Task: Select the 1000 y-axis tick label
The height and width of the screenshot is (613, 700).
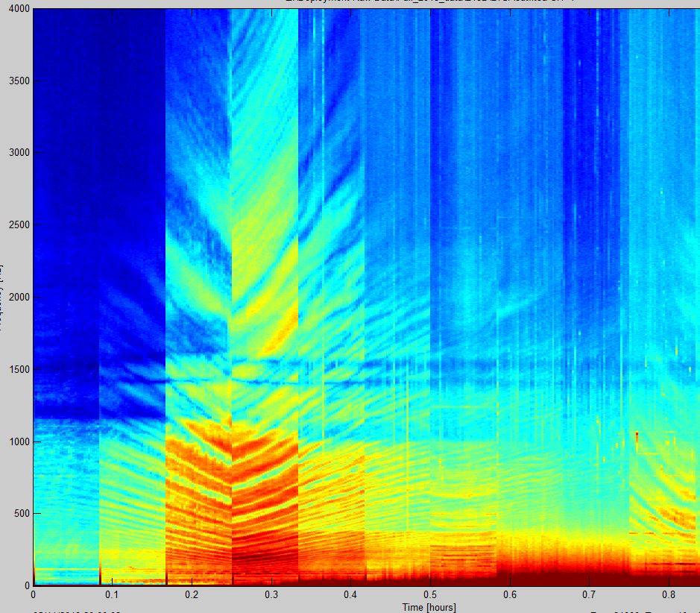Action: point(16,442)
